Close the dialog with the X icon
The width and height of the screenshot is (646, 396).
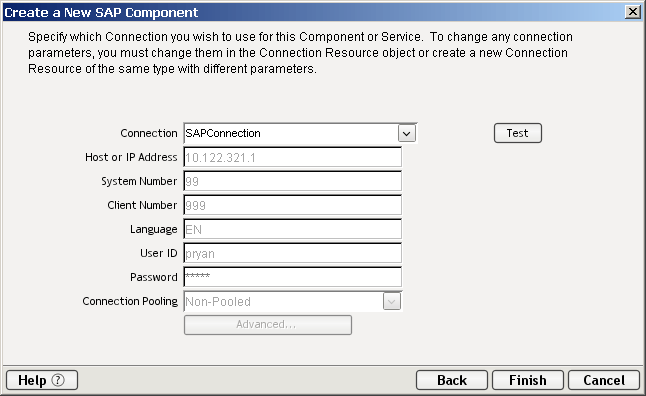pos(632,12)
